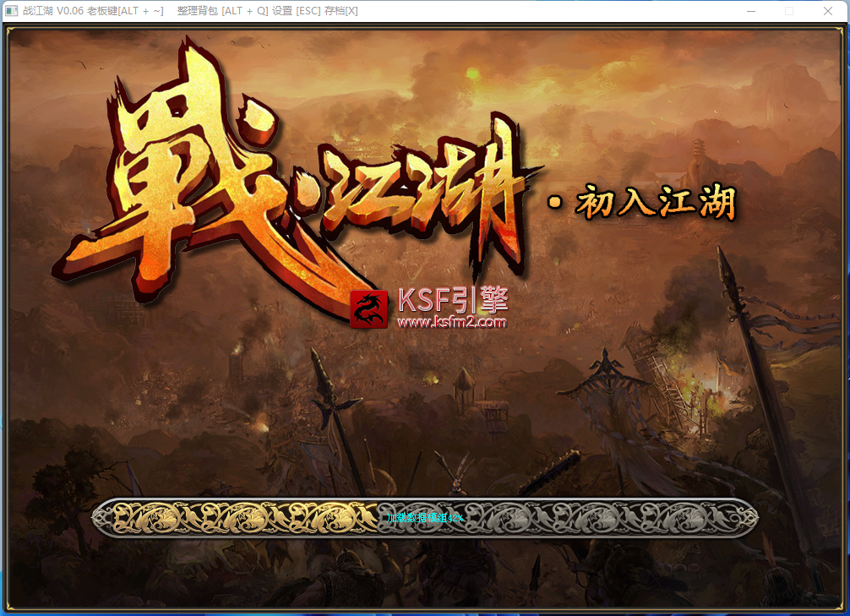This screenshot has width=850, height=616.
Task: Close the 战江湖 game window
Action: pos(828,11)
